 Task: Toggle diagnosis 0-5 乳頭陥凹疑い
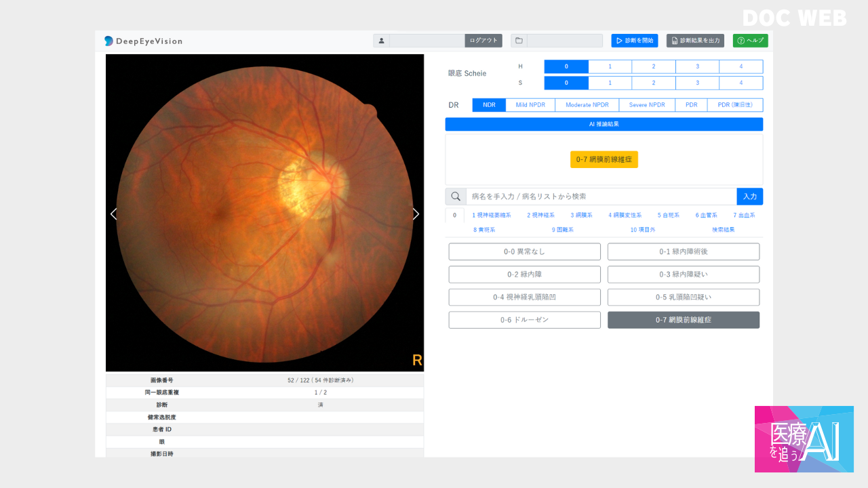(684, 297)
